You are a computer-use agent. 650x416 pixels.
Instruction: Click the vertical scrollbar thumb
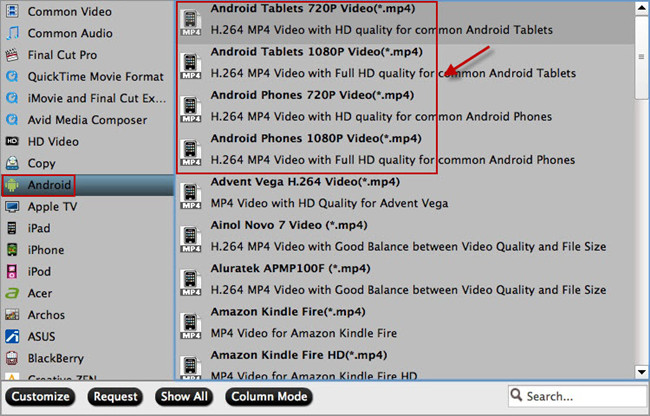tap(641, 58)
